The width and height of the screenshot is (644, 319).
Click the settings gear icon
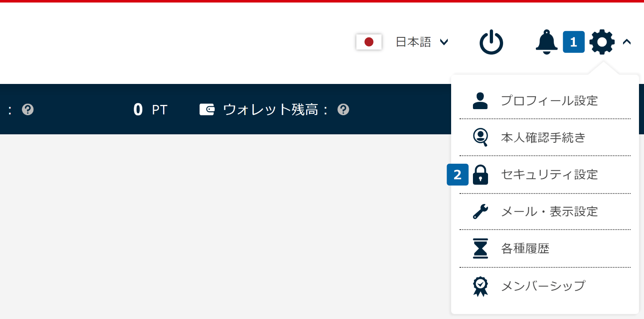click(x=602, y=42)
